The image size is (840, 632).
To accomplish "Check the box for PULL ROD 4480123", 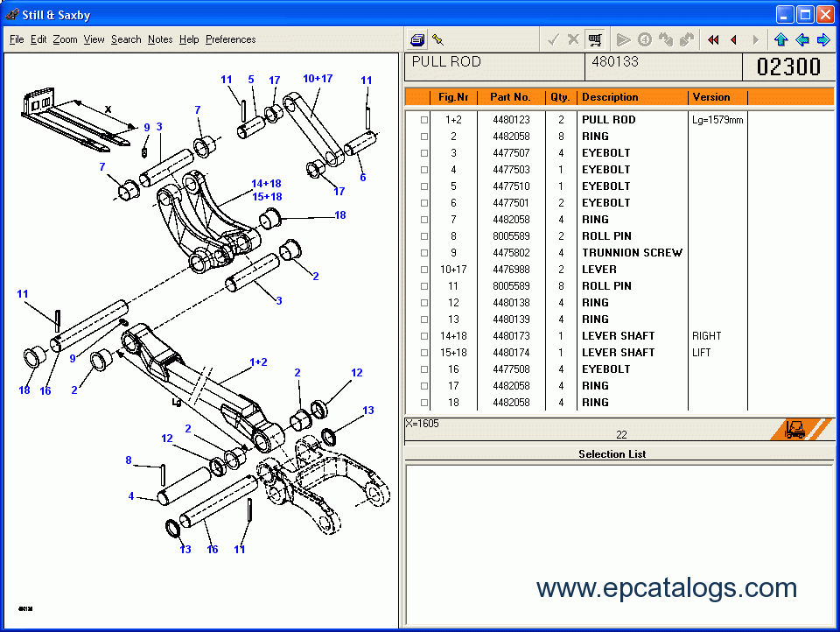I will click(424, 120).
